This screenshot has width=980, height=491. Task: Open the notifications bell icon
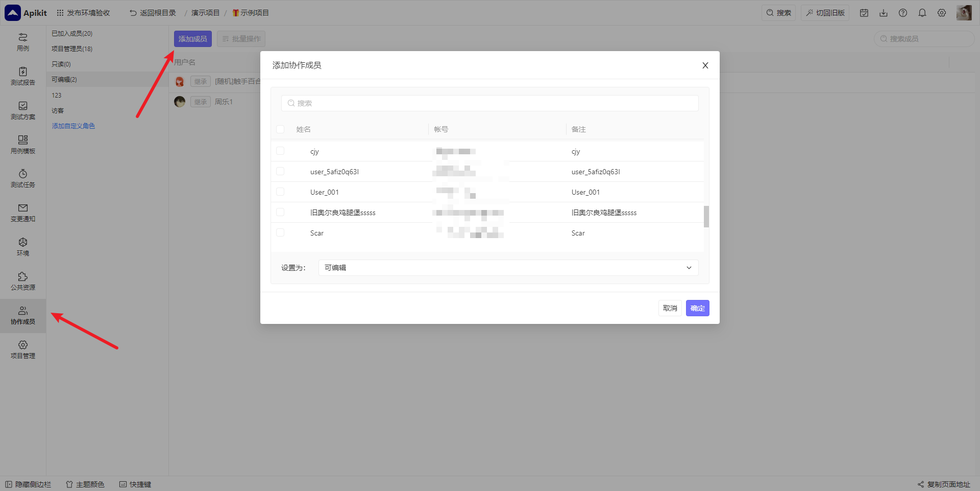point(922,13)
